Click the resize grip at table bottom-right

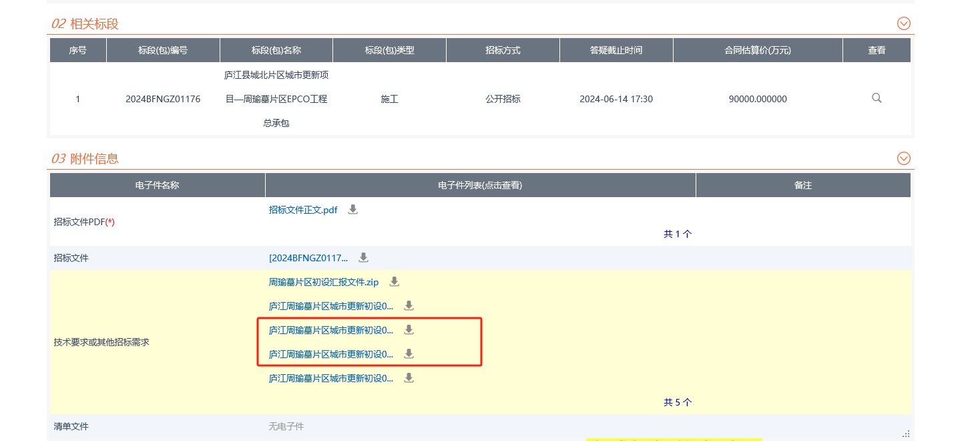click(906, 434)
